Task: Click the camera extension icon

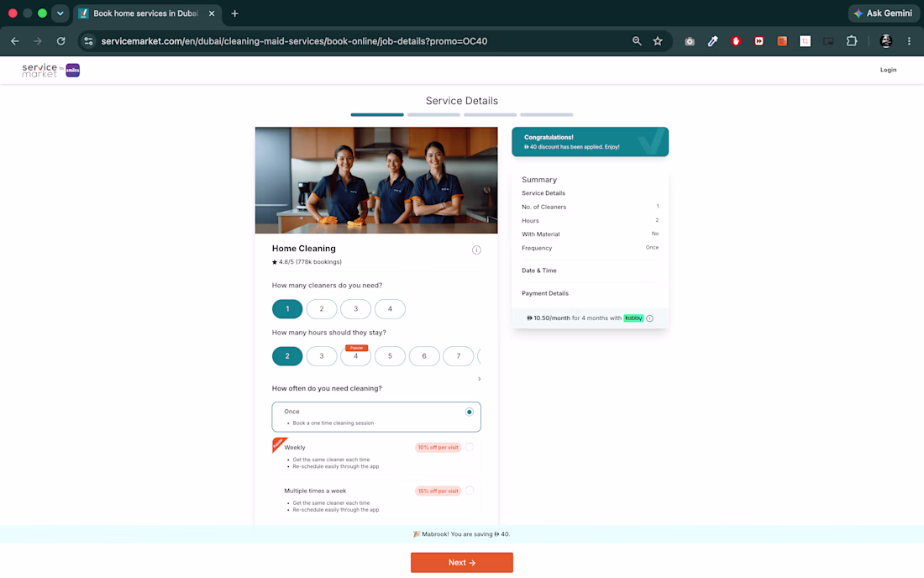Action: click(x=690, y=41)
